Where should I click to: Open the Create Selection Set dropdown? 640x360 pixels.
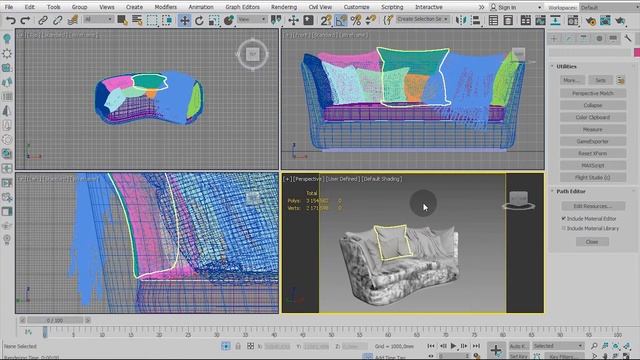point(422,19)
